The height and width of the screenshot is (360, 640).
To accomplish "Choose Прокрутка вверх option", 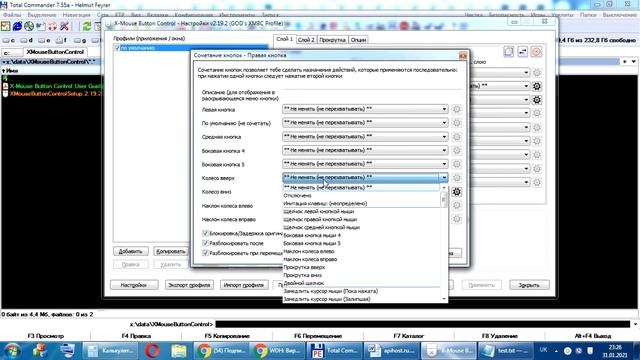I will coord(362,267).
